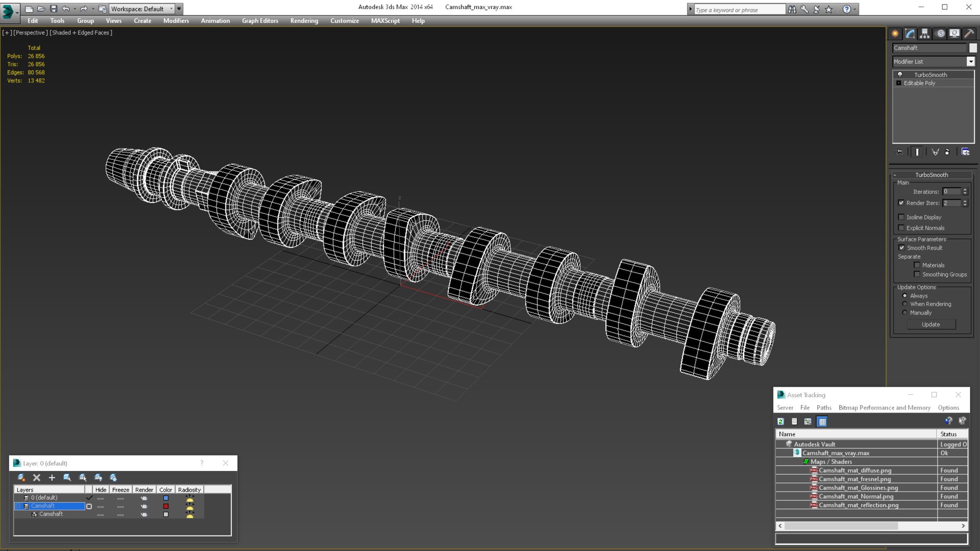This screenshot has height=551, width=980.
Task: Select the When Rendering radio option
Action: [905, 304]
